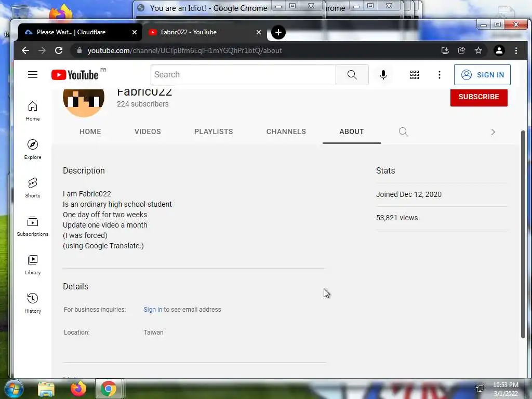532x399 pixels.
Task: Open Firefox from the taskbar
Action: [x=78, y=389]
